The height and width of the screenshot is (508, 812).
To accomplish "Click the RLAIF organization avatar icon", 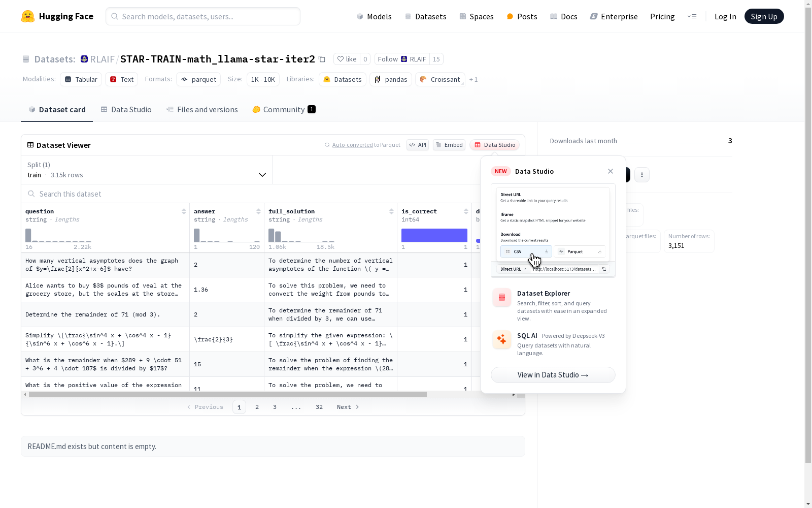I will (84, 59).
